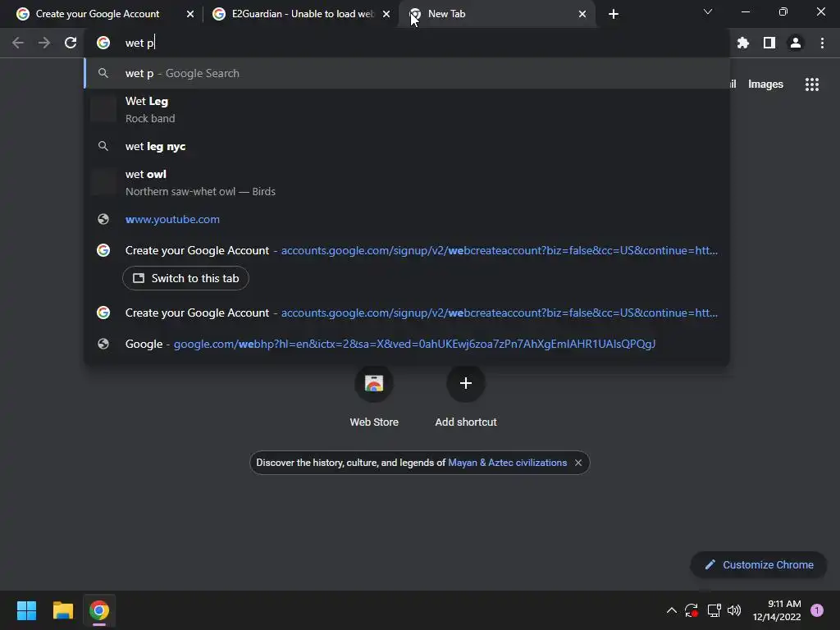840x630 pixels.
Task: Click the Customize Chrome button
Action: [x=758, y=564]
